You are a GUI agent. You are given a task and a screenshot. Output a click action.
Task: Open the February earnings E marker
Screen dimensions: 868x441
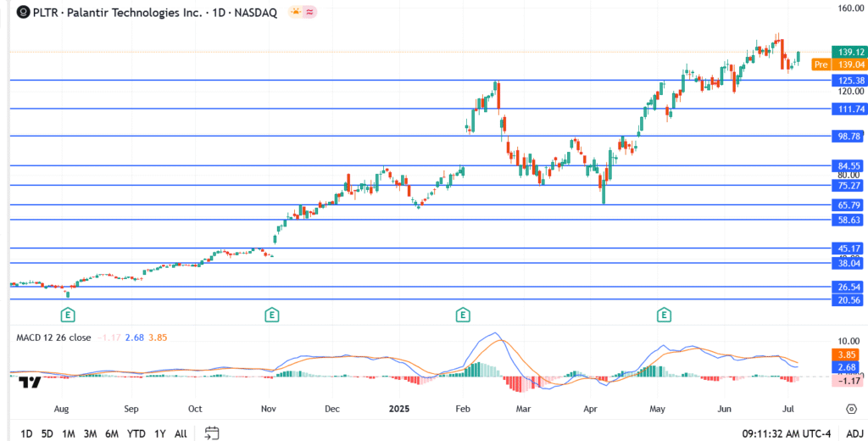pyautogui.click(x=463, y=315)
